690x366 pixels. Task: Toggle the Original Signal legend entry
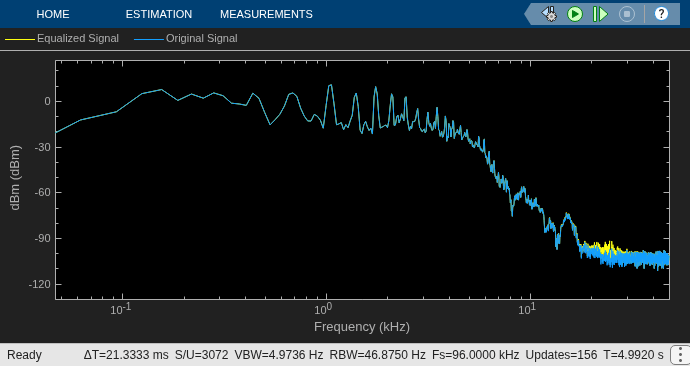(186, 39)
